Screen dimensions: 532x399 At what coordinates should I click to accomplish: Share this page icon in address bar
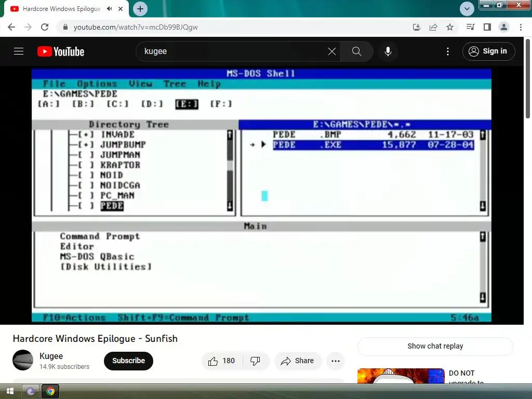433,27
